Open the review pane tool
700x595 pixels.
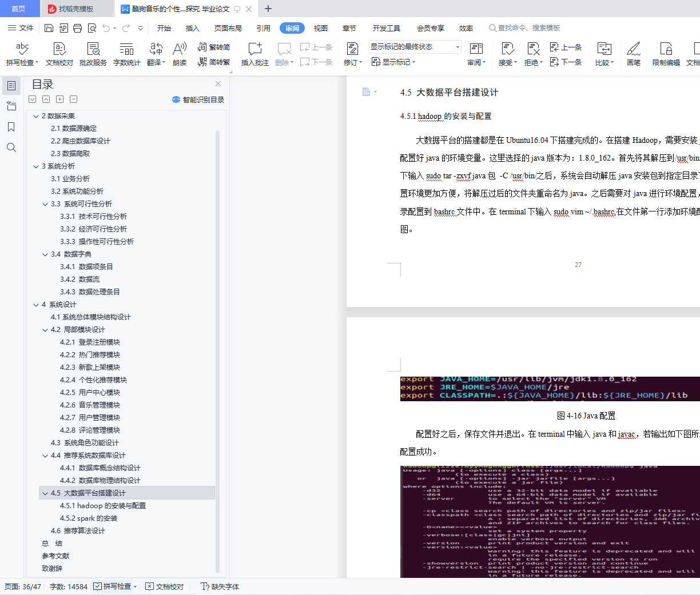click(476, 54)
